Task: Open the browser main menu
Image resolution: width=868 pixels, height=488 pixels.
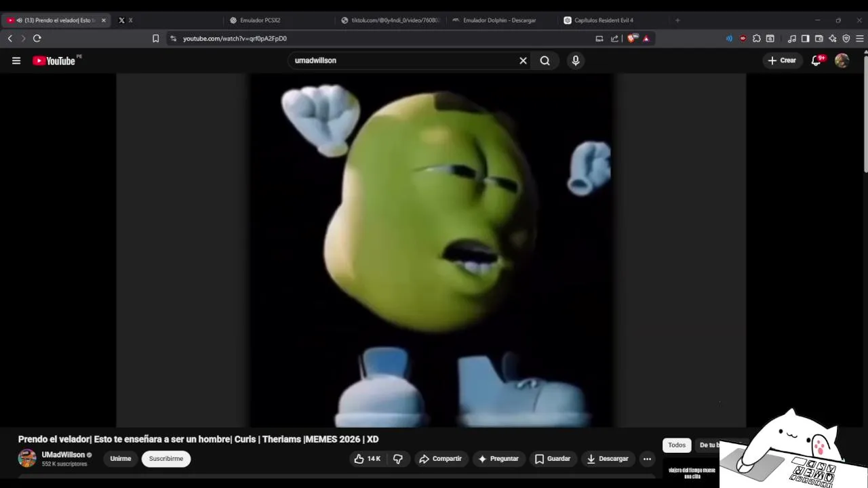Action: pos(860,39)
